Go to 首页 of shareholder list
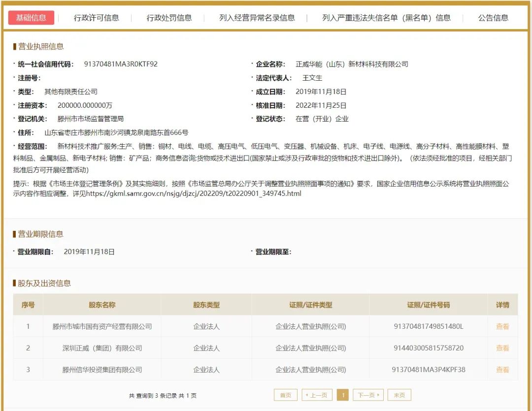This screenshot has height=411, width=532. [x=285, y=395]
